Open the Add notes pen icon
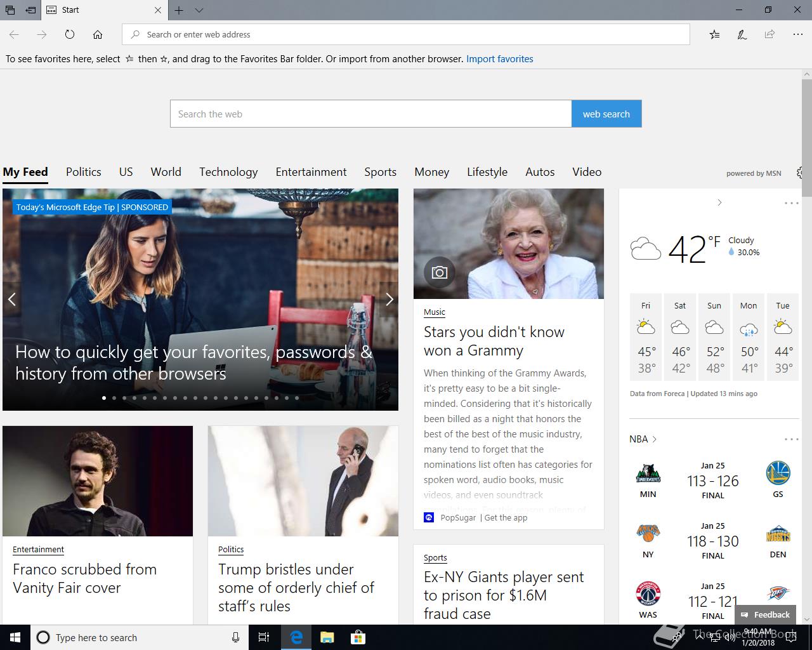This screenshot has height=650, width=812. coord(742,34)
